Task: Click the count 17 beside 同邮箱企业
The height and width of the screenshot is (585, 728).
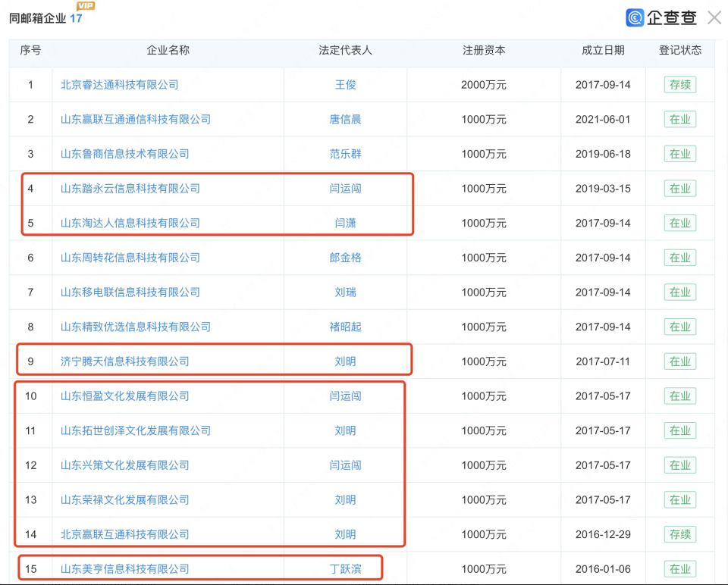Action: click(76, 18)
